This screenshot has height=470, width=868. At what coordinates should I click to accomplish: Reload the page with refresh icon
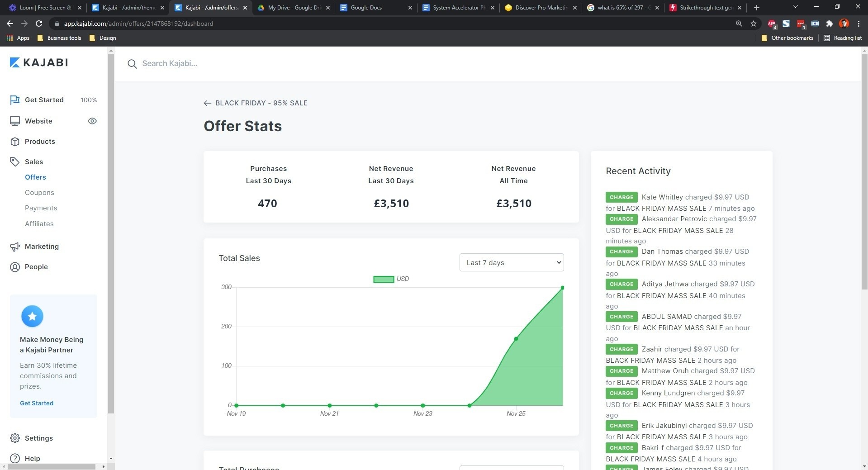[39, 24]
